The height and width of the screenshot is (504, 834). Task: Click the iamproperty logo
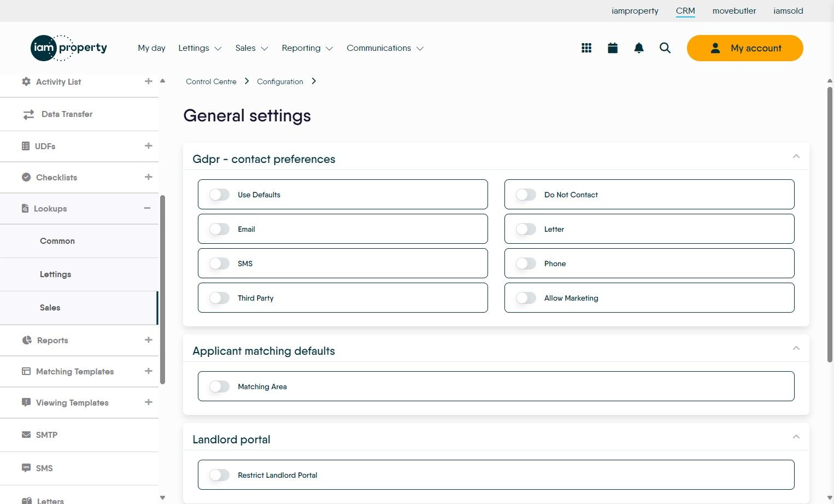69,48
